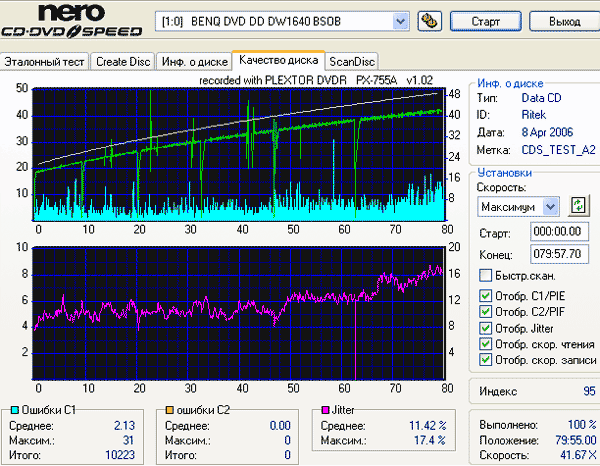This screenshot has height=466, width=600.
Task: Switch to the Эталонный тест tab
Action: 44,62
